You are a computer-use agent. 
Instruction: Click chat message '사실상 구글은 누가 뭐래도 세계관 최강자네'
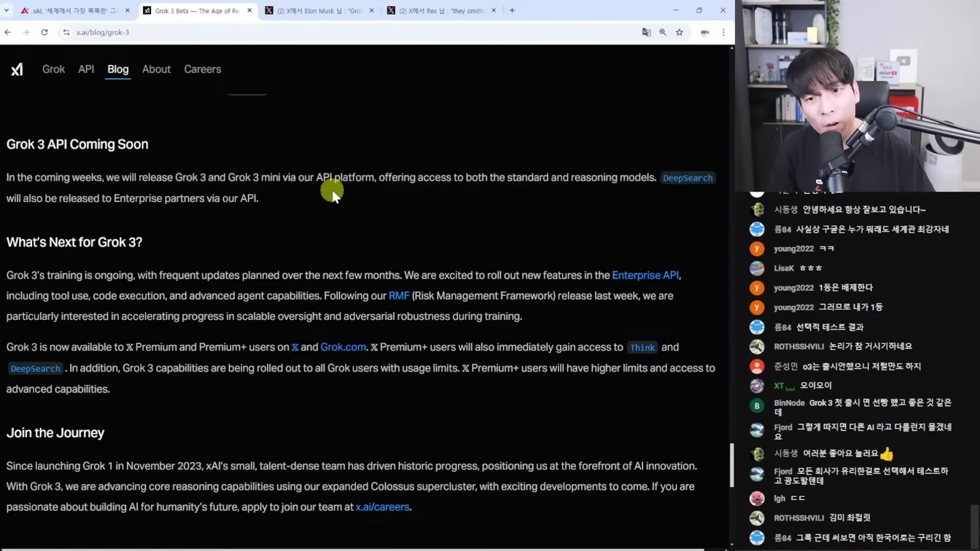pos(872,230)
